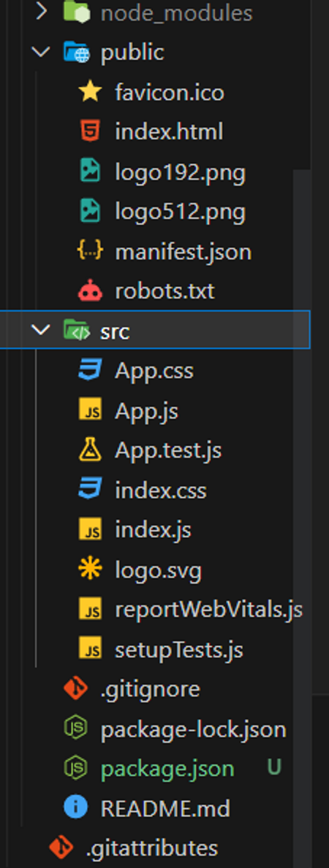This screenshot has height=868, width=329.
Task: Click the JS icon beside index.js
Action: click(90, 530)
